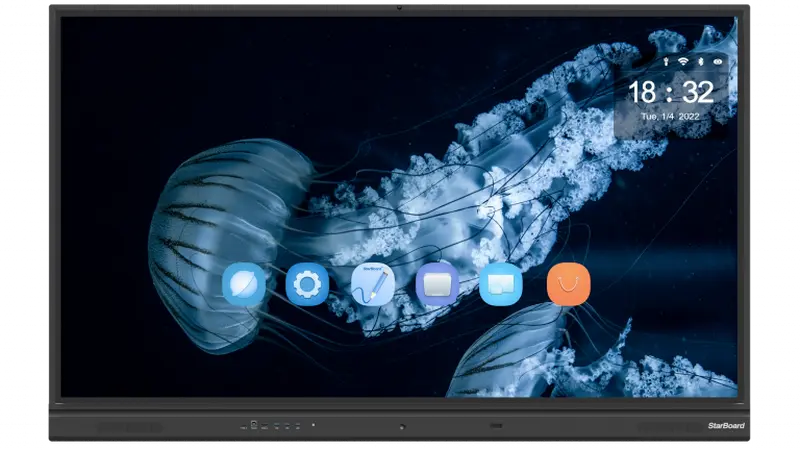Screen dimensions: 800x450
Task: Open the orange shopping bag app store
Action: (568, 285)
